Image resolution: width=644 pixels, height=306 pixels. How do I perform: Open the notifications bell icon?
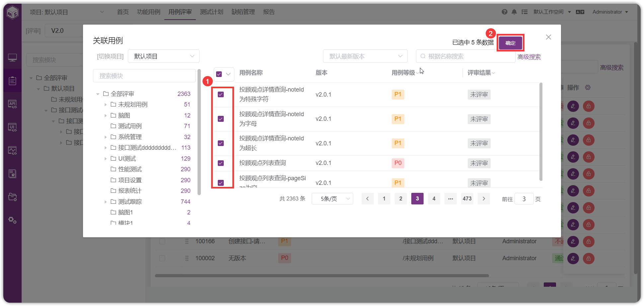click(514, 12)
